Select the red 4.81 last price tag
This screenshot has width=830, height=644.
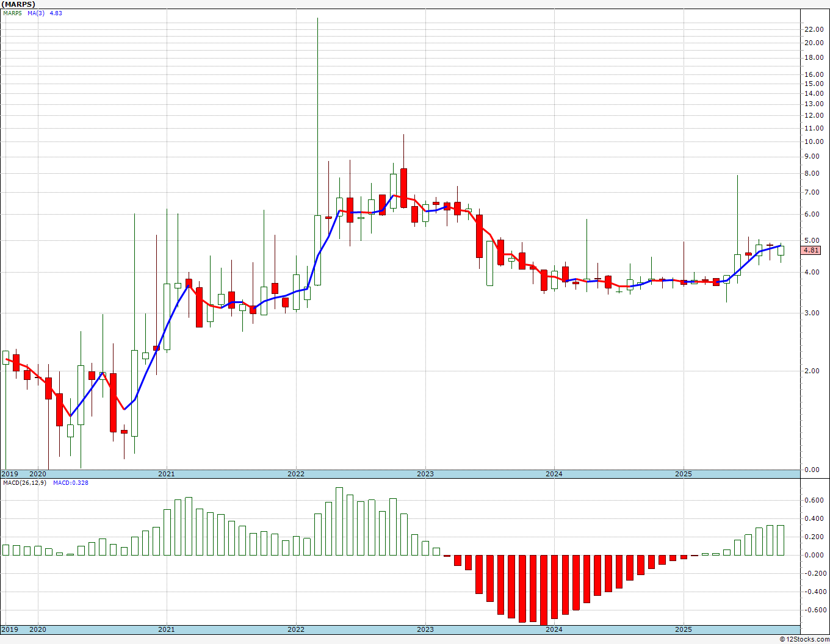[x=811, y=251]
